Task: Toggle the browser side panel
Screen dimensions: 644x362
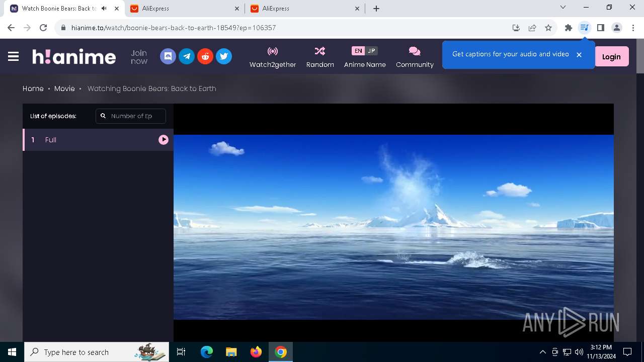Action: (600, 28)
